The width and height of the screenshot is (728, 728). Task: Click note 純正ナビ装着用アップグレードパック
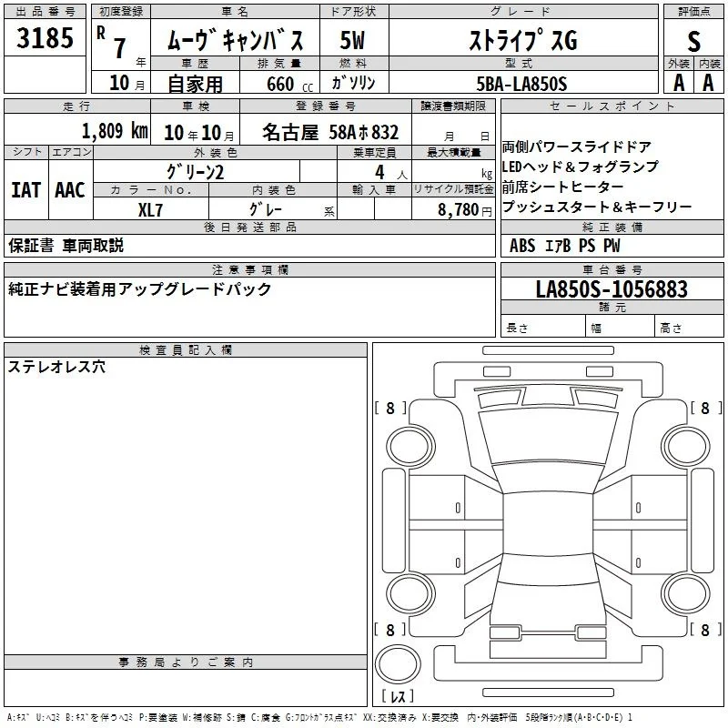pyautogui.click(x=140, y=289)
